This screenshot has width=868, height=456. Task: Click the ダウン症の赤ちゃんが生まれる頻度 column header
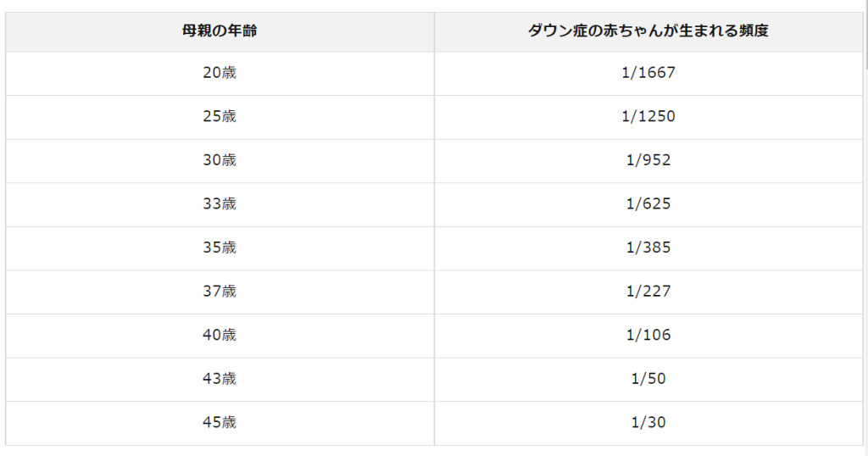point(648,31)
